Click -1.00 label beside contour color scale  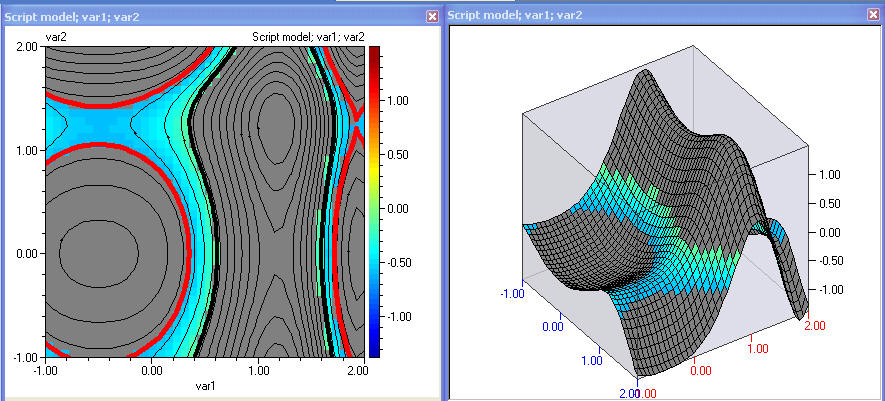401,316
